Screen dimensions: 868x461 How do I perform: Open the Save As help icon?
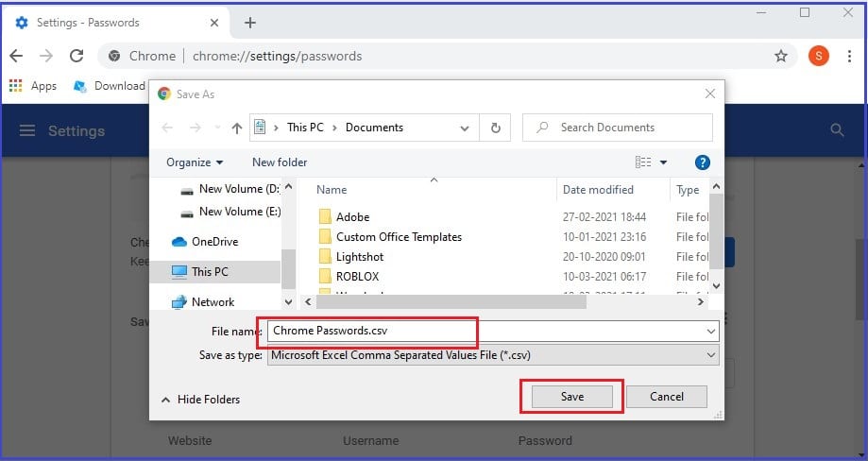tap(702, 162)
